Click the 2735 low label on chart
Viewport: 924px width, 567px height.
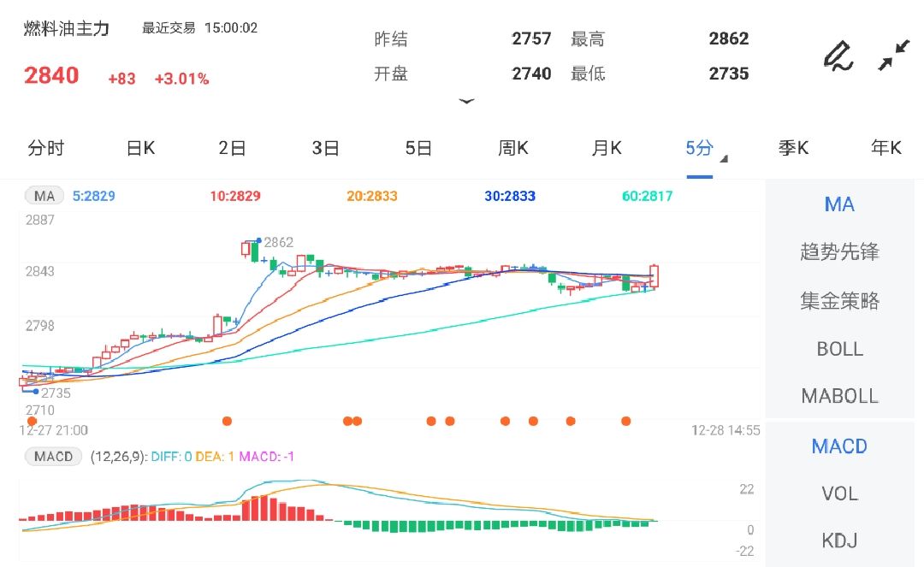[56, 393]
